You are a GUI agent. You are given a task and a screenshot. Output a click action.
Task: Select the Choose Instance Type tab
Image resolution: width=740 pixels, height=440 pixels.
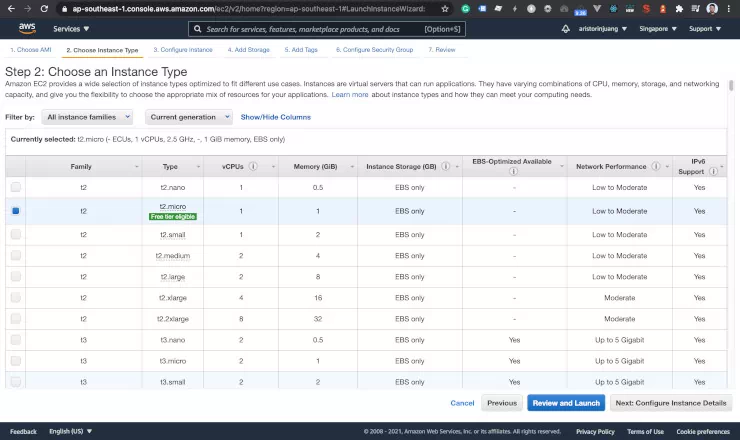102,50
